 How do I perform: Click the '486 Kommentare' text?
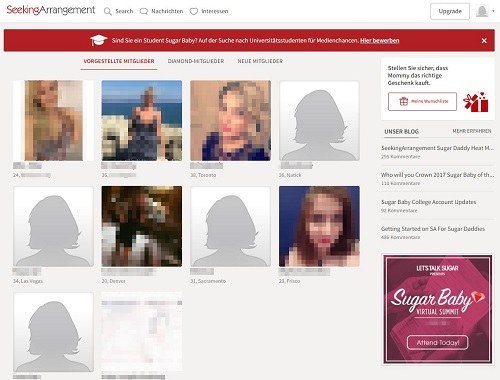tap(400, 237)
